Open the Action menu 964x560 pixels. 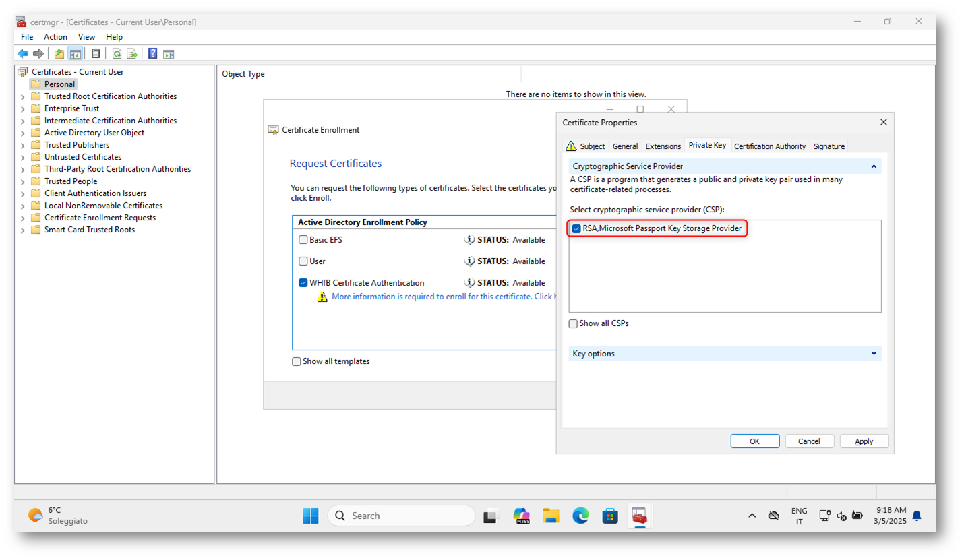pos(55,37)
